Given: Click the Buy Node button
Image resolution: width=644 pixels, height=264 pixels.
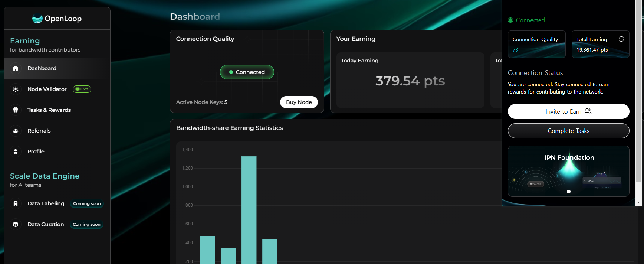Looking at the screenshot, I should [299, 102].
